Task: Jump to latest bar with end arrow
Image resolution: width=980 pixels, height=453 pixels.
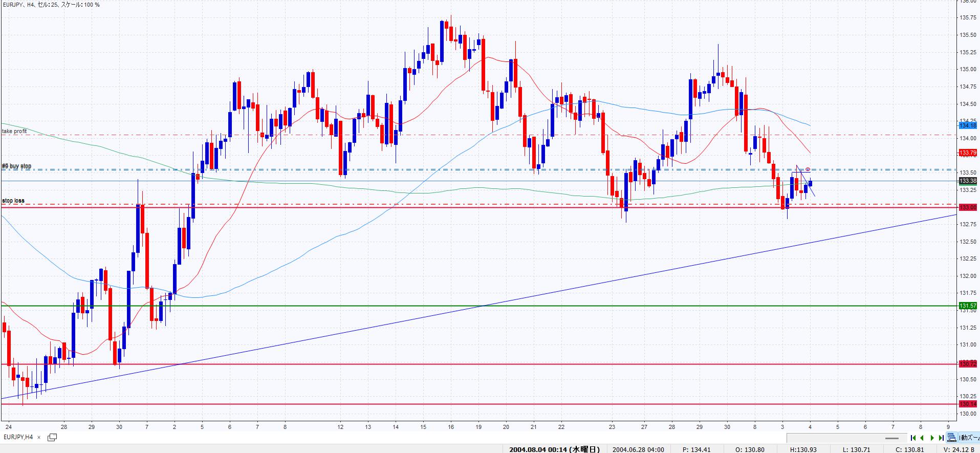Action: click(x=941, y=438)
